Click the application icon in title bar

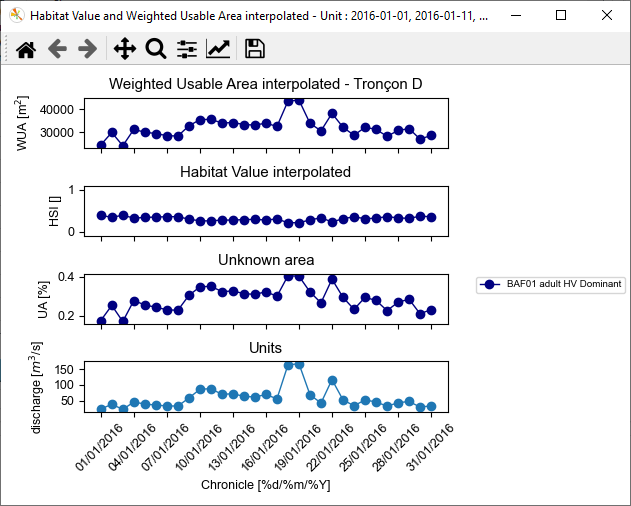16,16
